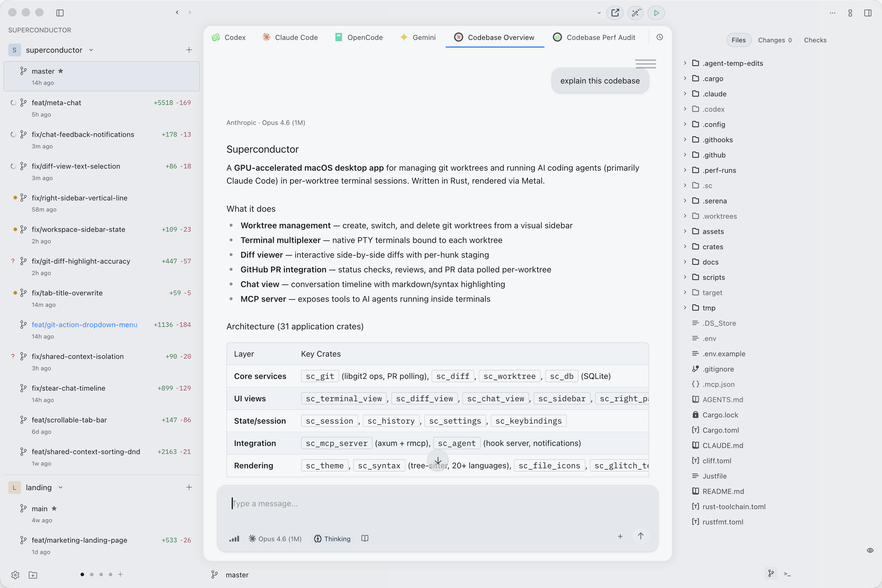882x588 pixels.
Task: Open settings via the gear icon
Action: pyautogui.click(x=15, y=575)
